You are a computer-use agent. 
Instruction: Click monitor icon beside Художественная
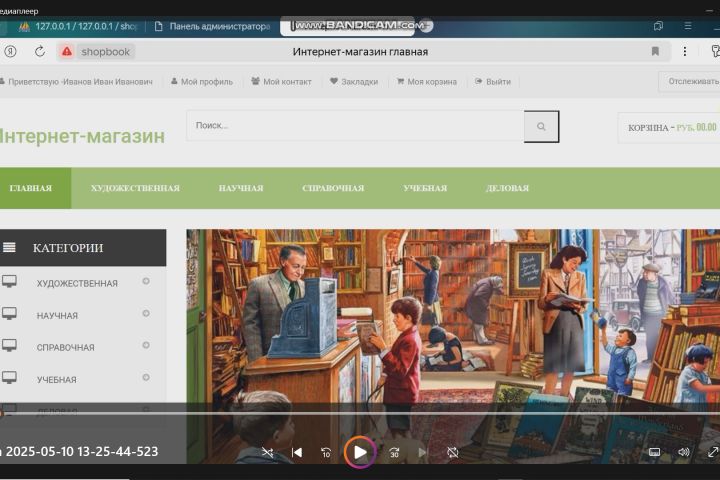pos(9,281)
